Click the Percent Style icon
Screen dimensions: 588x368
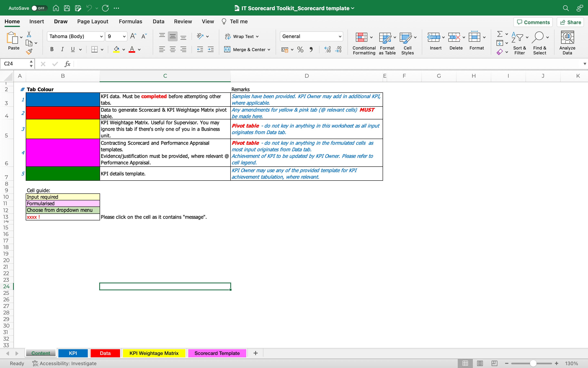[300, 50]
